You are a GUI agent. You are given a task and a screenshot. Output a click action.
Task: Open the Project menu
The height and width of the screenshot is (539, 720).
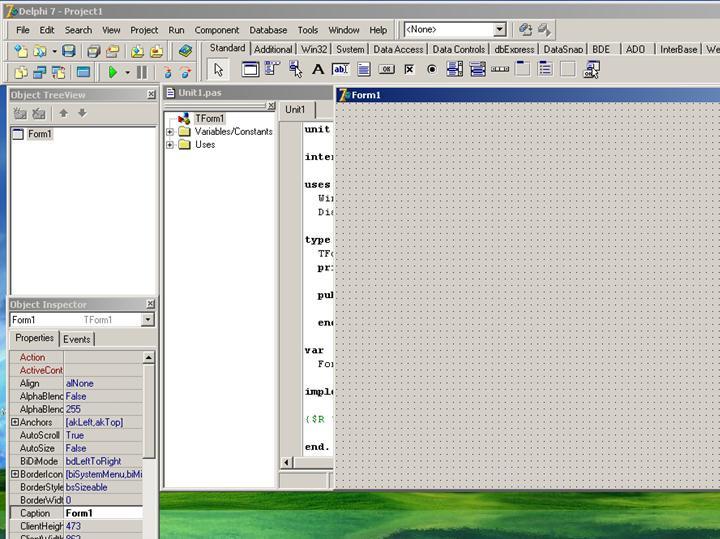pos(144,30)
